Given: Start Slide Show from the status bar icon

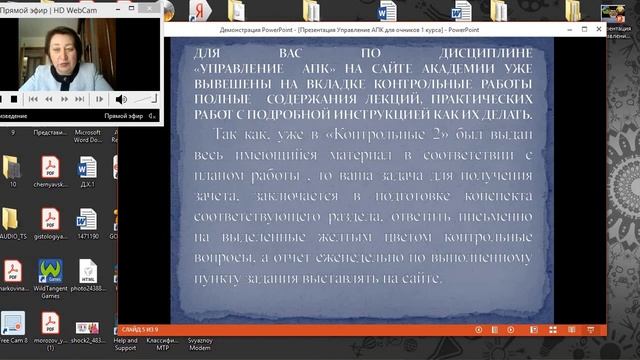Looking at the screenshot, I should (590, 330).
